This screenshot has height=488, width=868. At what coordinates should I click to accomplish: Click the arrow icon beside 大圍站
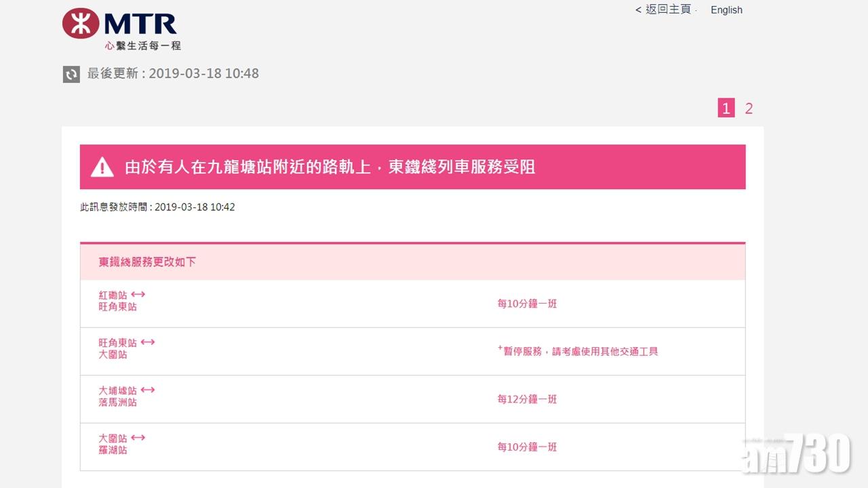[x=138, y=438]
